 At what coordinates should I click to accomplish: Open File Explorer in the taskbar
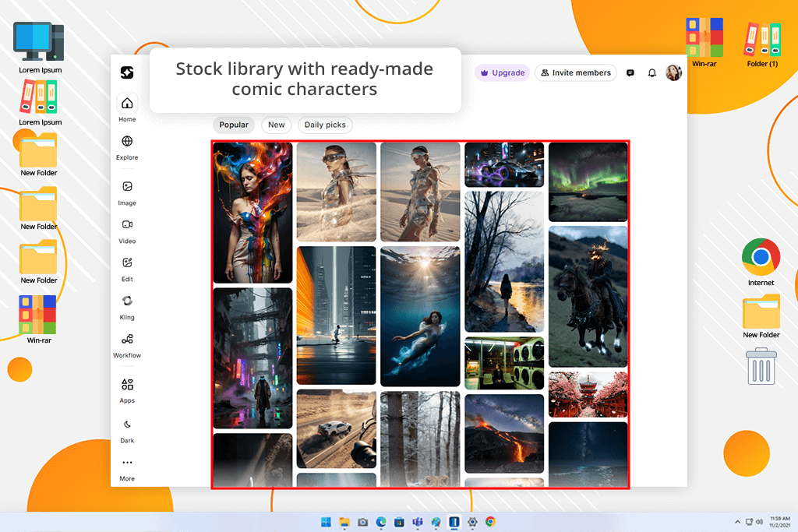coord(344,522)
